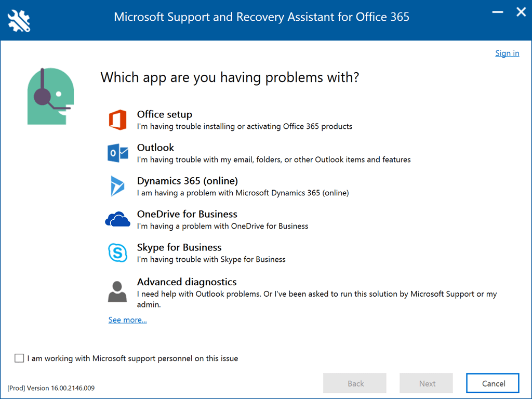Minimize the Support and Recovery Assistant window
Viewport: 532px width, 399px height.
pyautogui.click(x=497, y=12)
